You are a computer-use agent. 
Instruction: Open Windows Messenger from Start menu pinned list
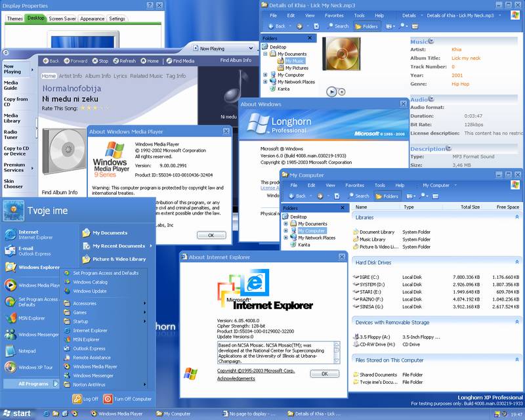pos(10,335)
